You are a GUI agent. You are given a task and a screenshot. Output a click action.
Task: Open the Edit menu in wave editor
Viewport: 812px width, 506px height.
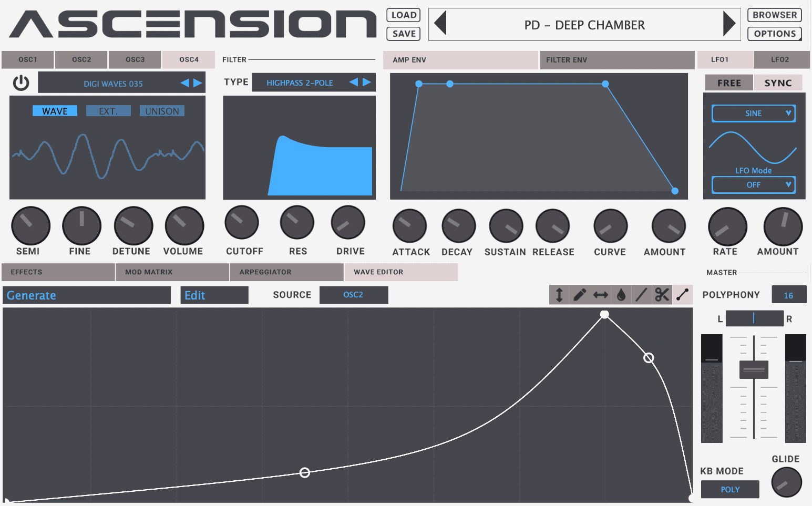point(214,295)
